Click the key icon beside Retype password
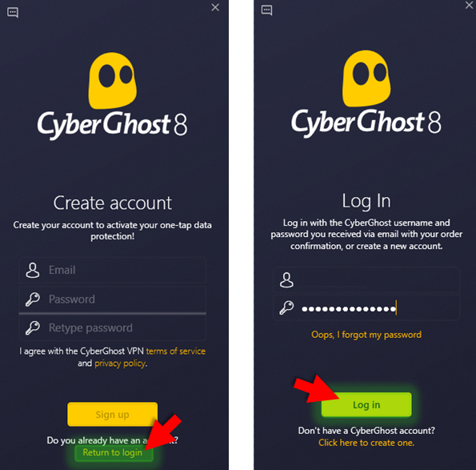Image resolution: width=476 pixels, height=470 pixels. pos(33,327)
